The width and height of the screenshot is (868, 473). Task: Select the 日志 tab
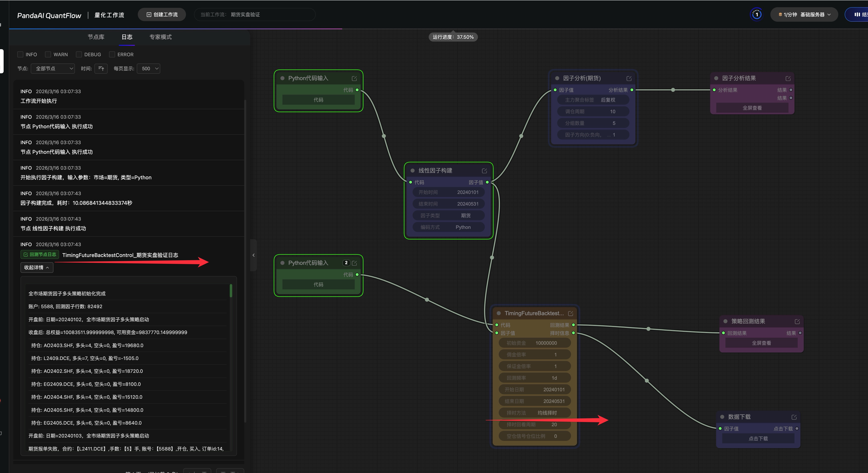click(x=127, y=37)
